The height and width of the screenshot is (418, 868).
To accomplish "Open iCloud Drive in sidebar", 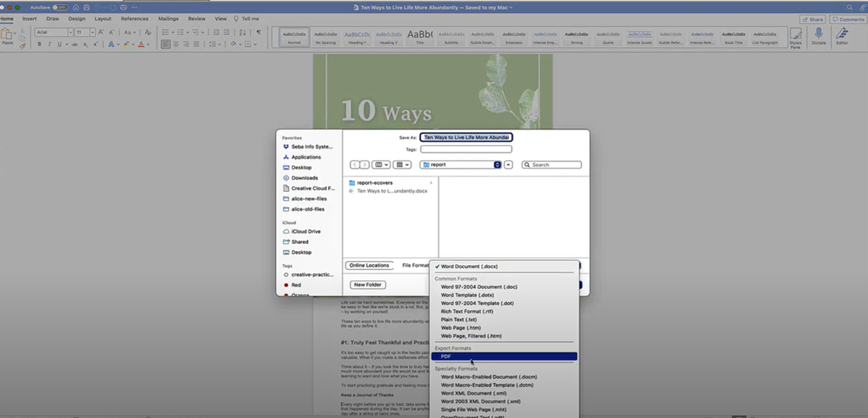I will 306,232.
